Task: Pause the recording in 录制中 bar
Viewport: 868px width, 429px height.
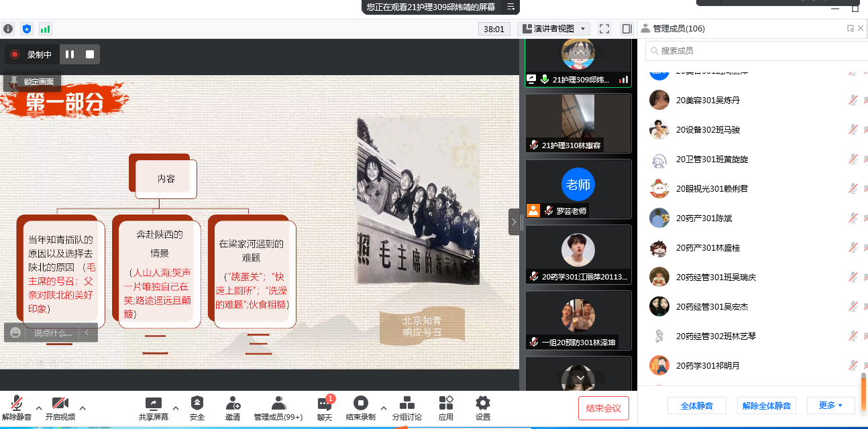Action: pos(70,54)
